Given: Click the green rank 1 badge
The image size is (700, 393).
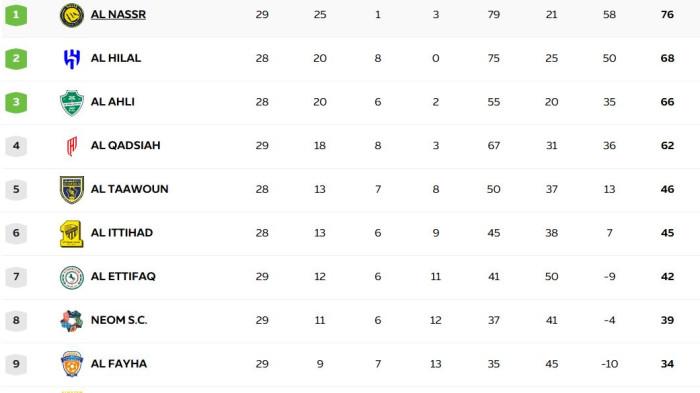Looking at the screenshot, I should click(x=16, y=15).
